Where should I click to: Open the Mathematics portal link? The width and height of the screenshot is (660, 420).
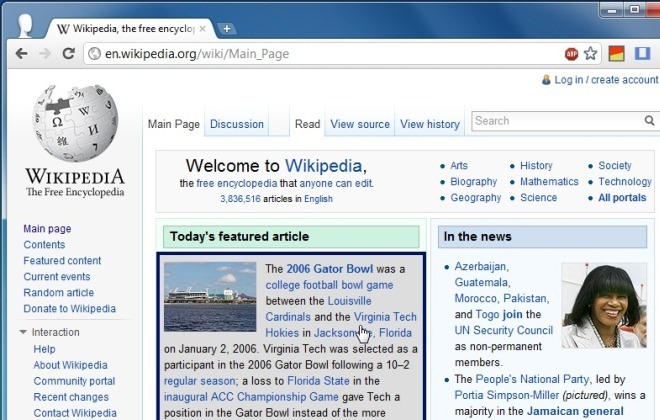[549, 181]
